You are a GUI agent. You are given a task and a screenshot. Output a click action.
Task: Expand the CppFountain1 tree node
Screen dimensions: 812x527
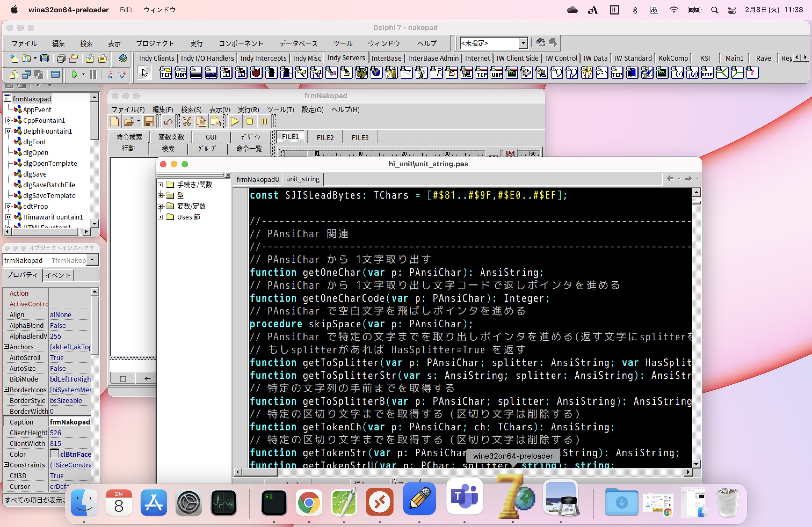[x=9, y=120]
